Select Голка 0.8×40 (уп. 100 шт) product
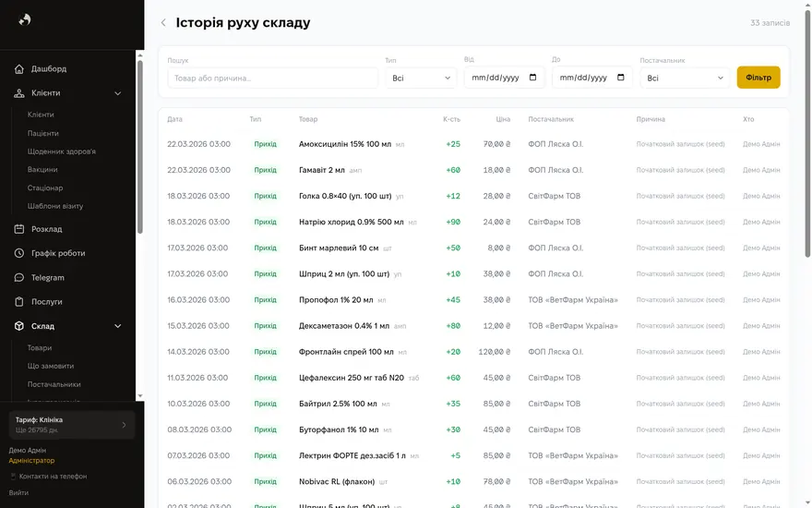812x508 pixels. tap(345, 196)
